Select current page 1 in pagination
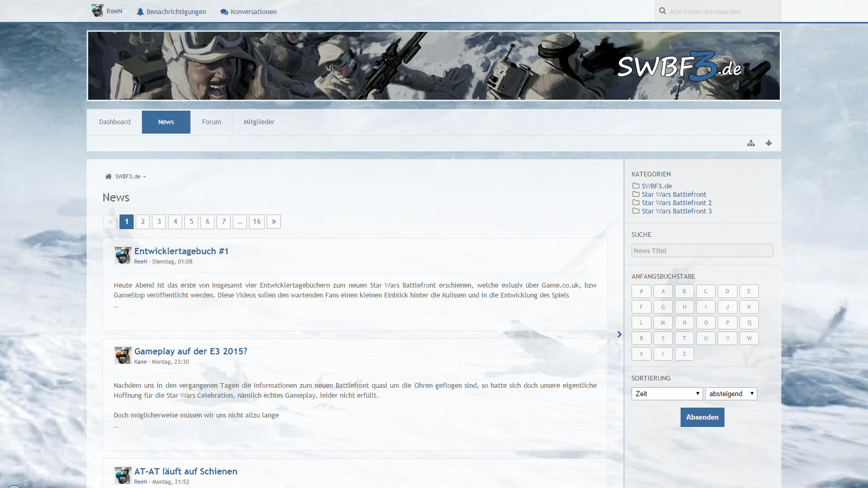Screen dimensions: 868x488 pyautogui.click(x=127, y=222)
